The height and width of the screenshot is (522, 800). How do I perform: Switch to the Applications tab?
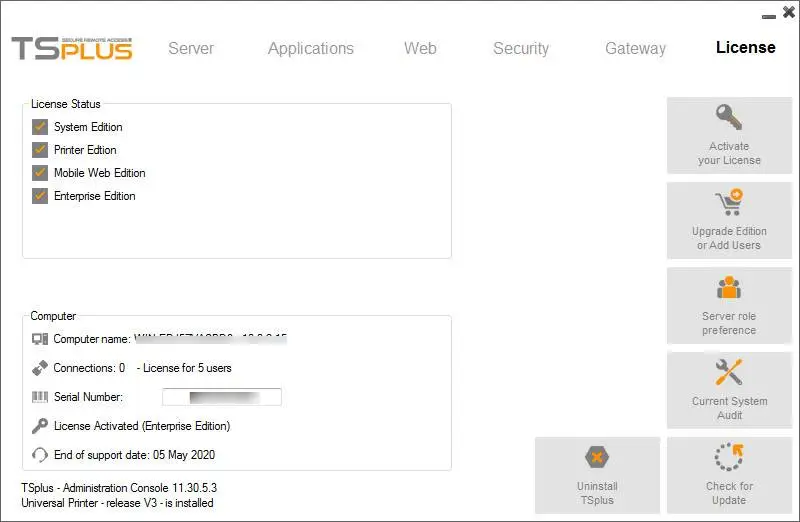point(311,48)
